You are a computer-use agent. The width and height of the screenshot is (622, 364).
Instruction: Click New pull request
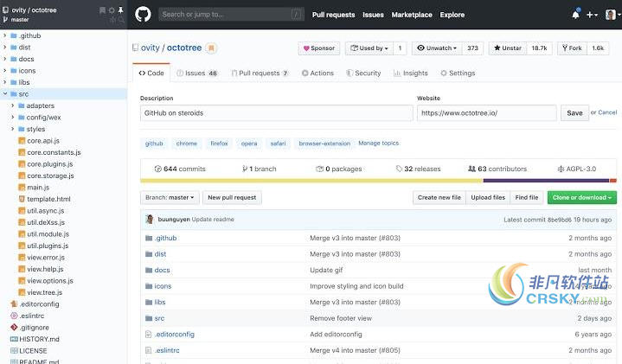232,197
